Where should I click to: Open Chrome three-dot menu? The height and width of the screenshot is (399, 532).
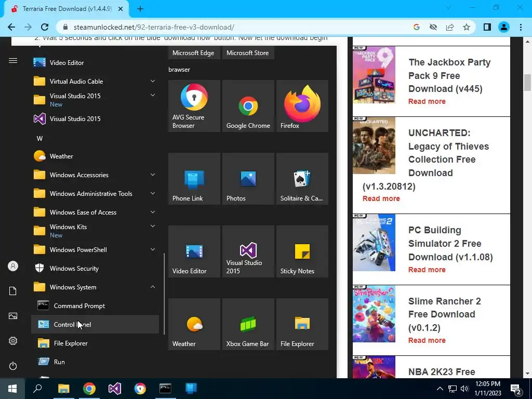tap(521, 27)
